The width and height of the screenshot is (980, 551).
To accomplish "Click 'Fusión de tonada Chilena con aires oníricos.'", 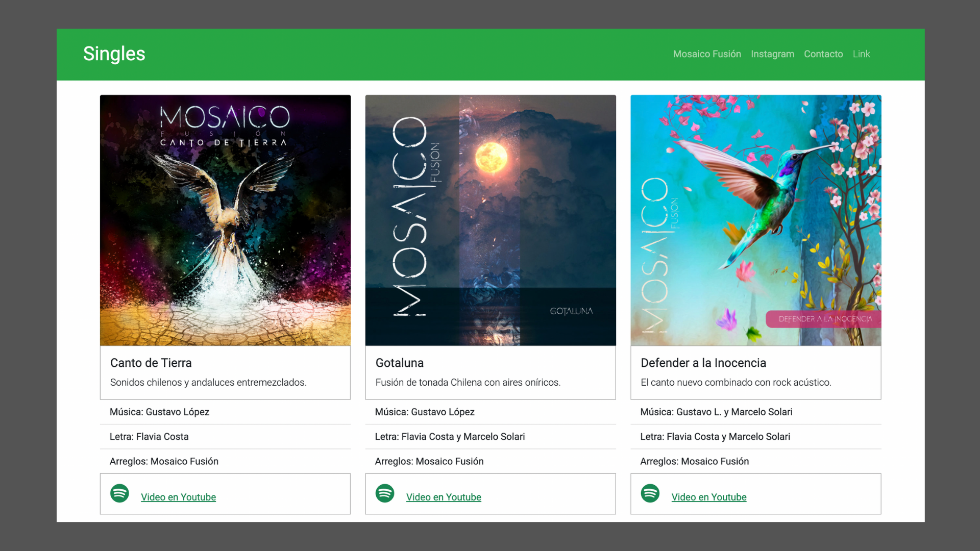I will point(468,382).
